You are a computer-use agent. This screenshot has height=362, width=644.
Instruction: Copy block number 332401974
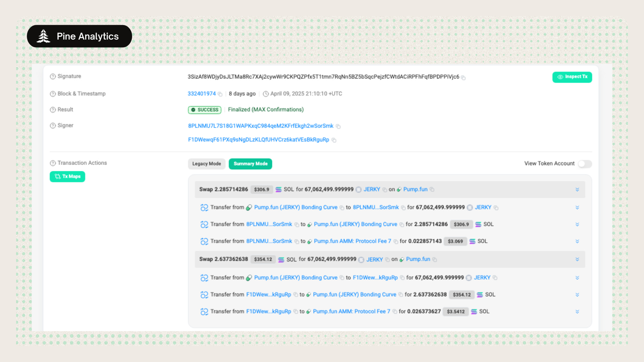click(220, 94)
